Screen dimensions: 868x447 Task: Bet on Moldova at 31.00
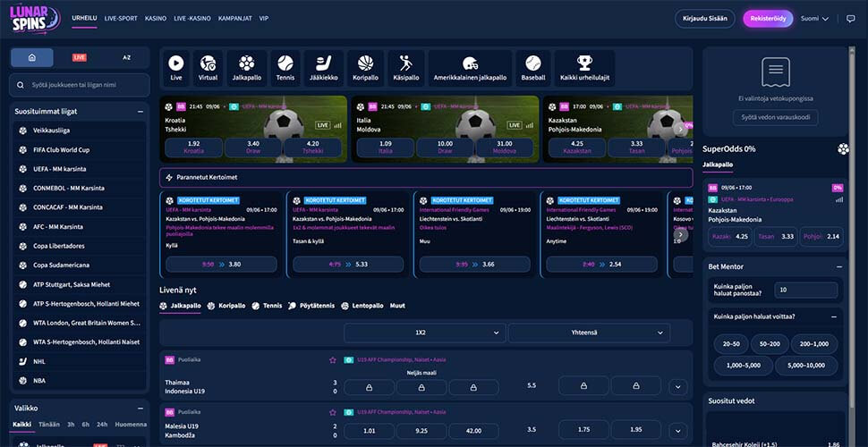[505, 148]
